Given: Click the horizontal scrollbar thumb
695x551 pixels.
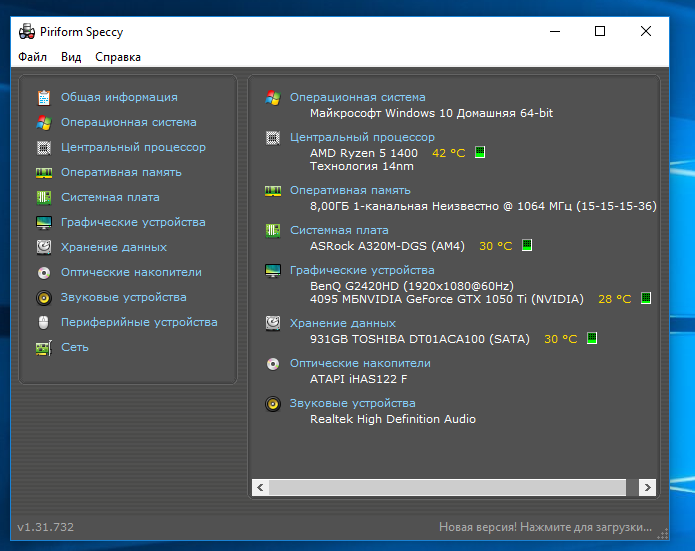Looking at the screenshot, I should [448, 488].
